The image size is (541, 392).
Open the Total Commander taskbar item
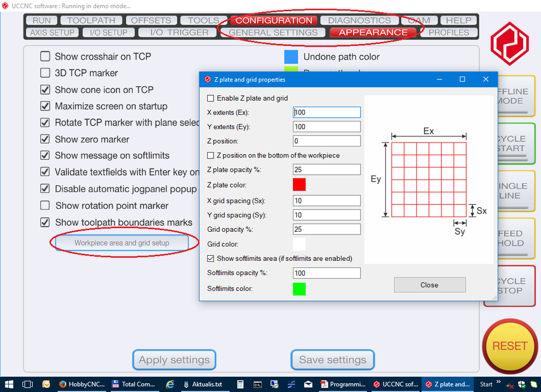[133, 384]
